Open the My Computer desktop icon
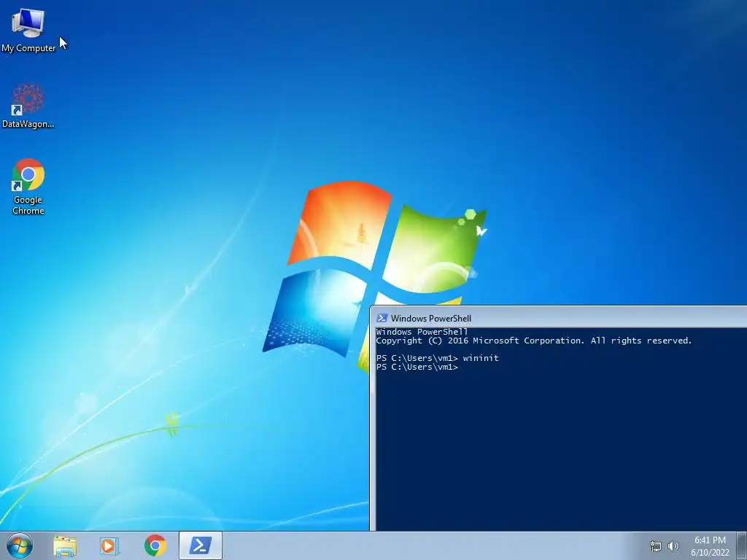The image size is (747, 560). pyautogui.click(x=28, y=31)
